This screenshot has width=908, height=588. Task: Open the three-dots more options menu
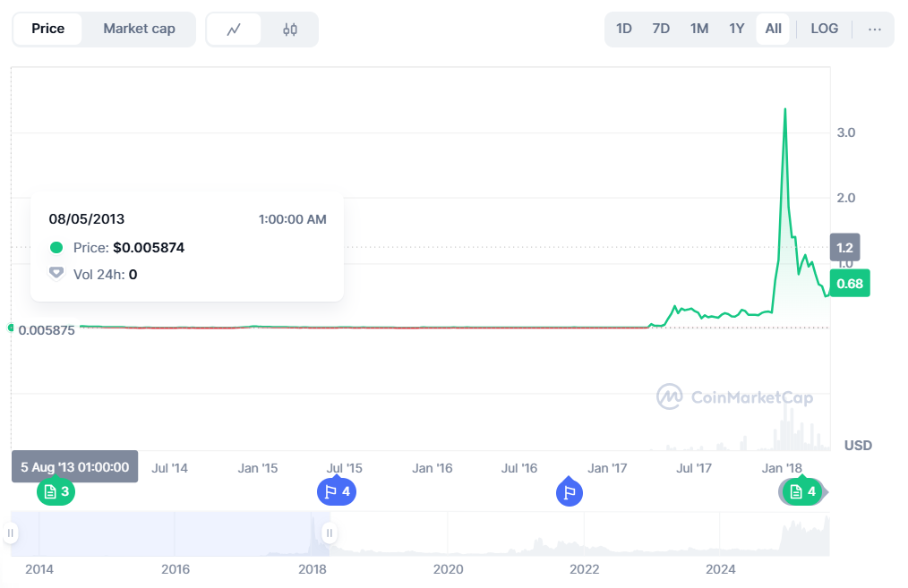(874, 29)
